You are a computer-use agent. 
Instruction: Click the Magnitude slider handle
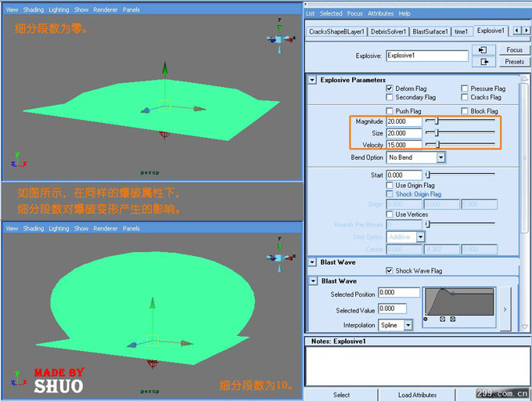tap(437, 121)
